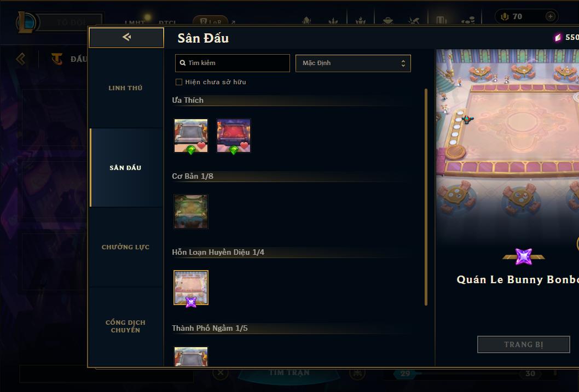This screenshot has width=579, height=392.
Task: Open the Cổng Dịch Chuyển tab
Action: click(x=125, y=326)
